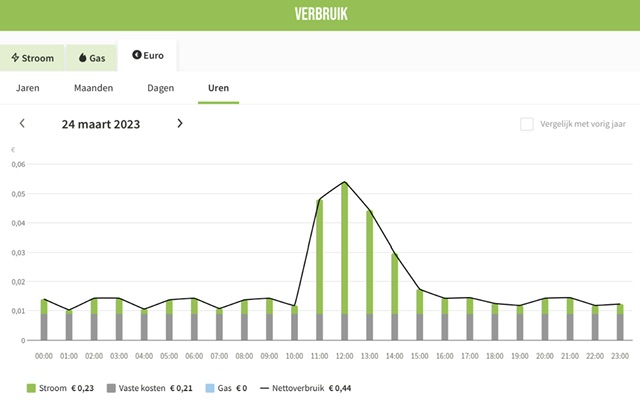Click the 18:00 axis label
This screenshot has height=409, width=640.
(x=495, y=356)
